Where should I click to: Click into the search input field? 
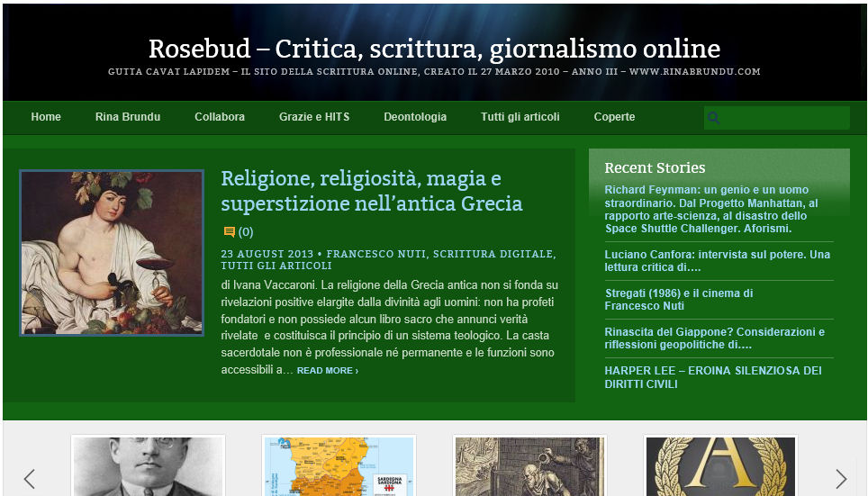tap(783, 118)
